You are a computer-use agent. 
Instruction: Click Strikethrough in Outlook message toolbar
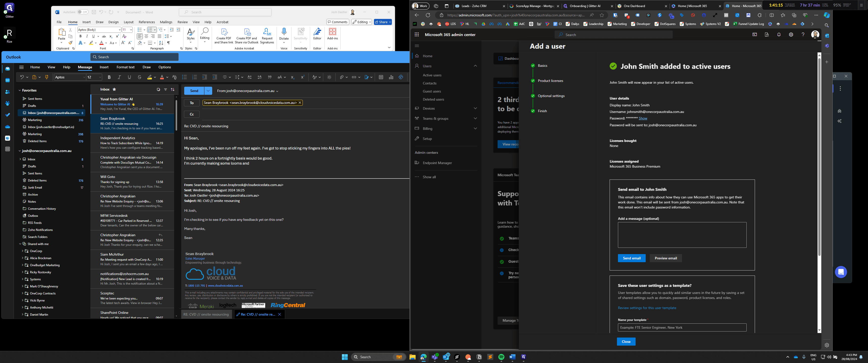pyautogui.click(x=140, y=77)
